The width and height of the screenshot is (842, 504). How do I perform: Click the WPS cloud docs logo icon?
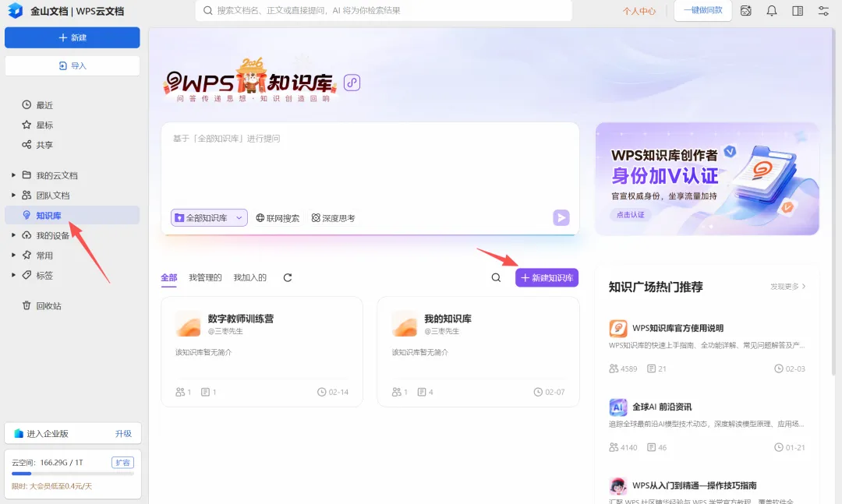[15, 10]
